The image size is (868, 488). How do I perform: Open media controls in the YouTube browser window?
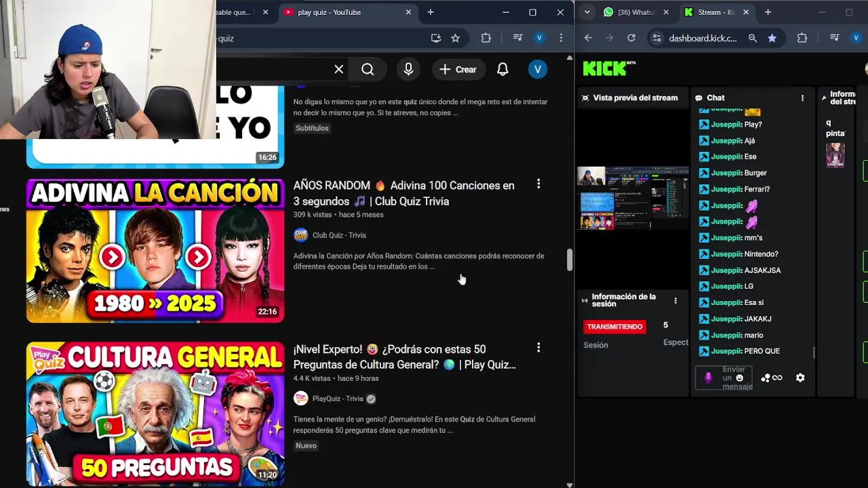point(517,38)
